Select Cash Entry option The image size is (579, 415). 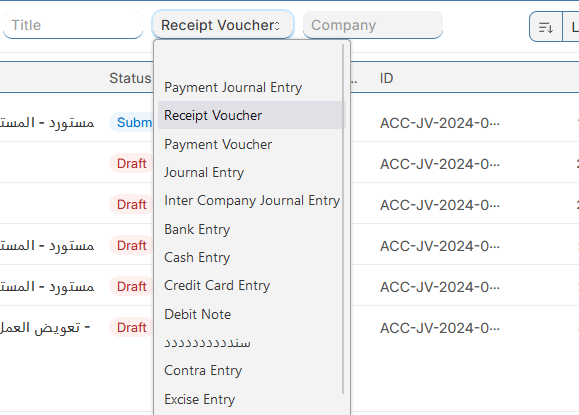(x=197, y=257)
